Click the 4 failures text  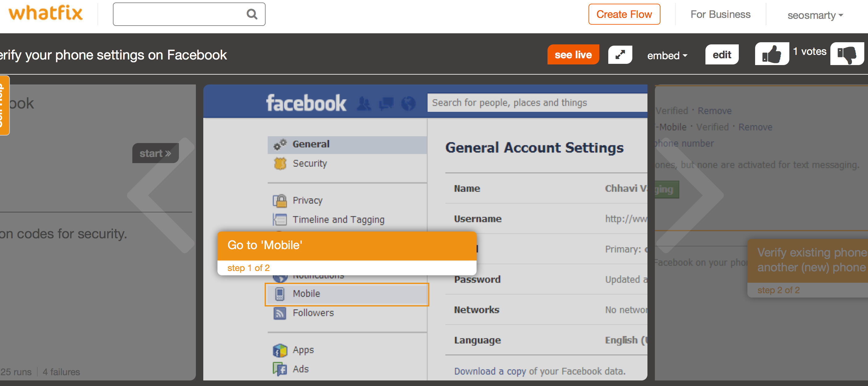pyautogui.click(x=61, y=372)
